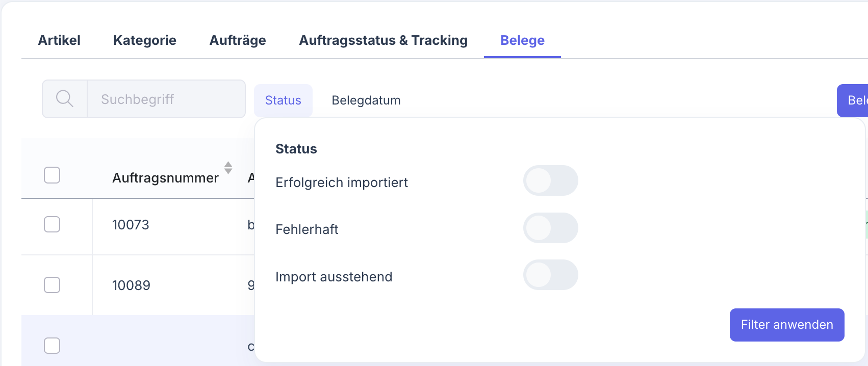
Task: Select the Belege tab
Action: 522,40
